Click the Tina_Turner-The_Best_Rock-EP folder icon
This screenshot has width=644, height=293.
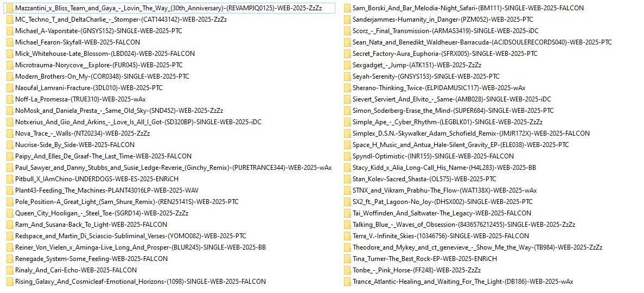(x=347, y=258)
